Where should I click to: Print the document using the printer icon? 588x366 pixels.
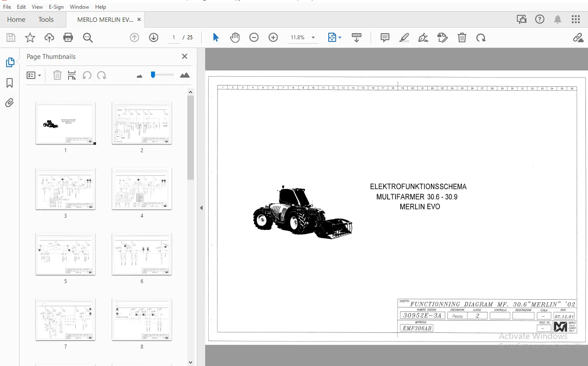68,38
